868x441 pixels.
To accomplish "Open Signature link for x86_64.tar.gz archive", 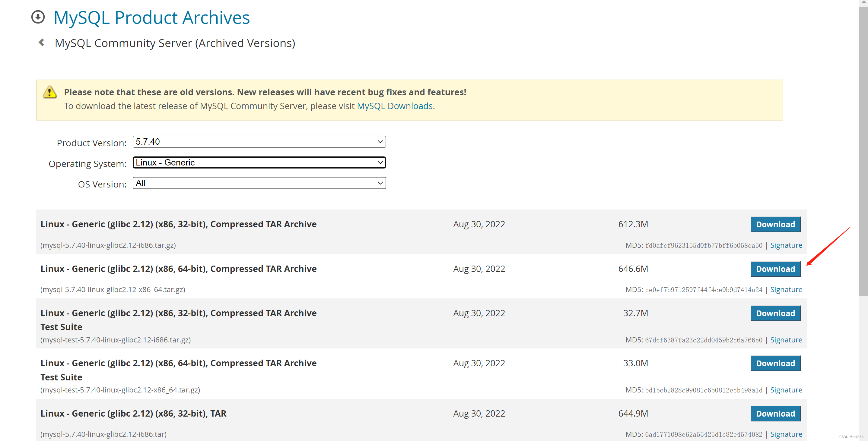I will click(786, 290).
